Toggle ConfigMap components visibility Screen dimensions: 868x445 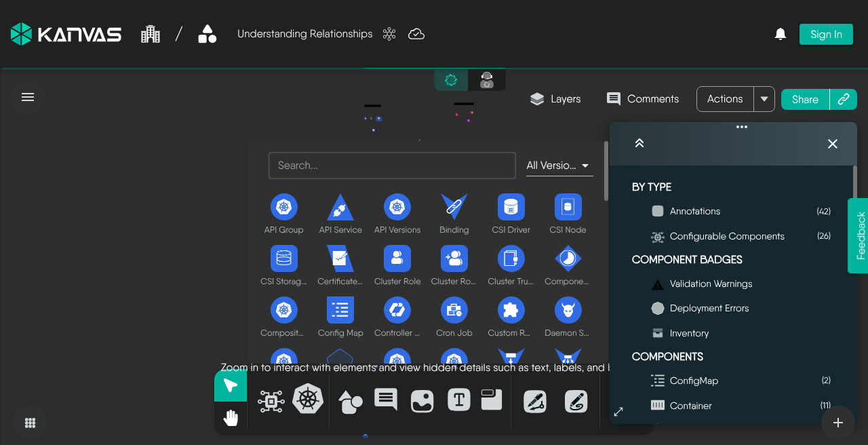[657, 381]
